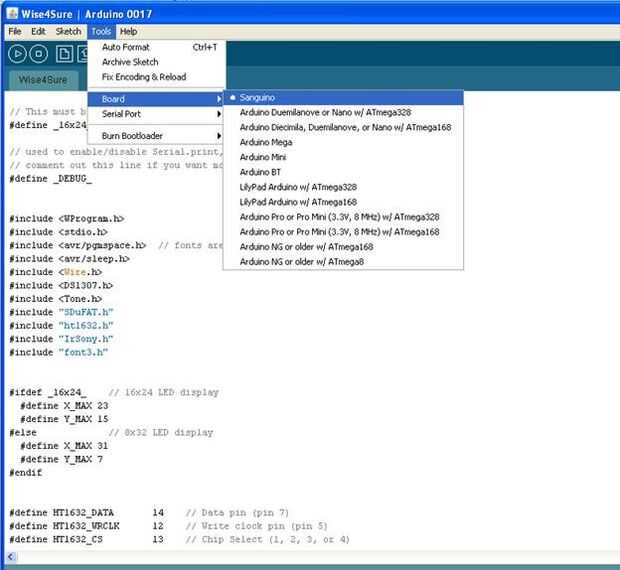Click the #define X_MAX 23 line
This screenshot has height=570, width=620.
click(x=64, y=406)
